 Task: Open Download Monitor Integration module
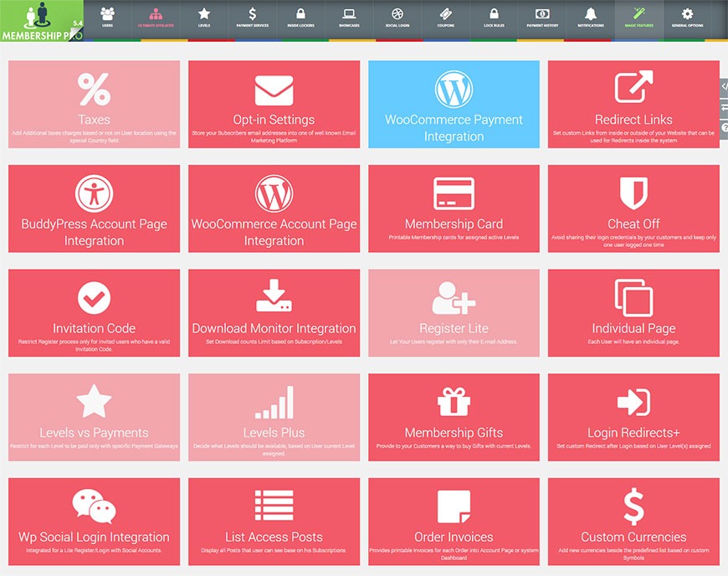(274, 313)
